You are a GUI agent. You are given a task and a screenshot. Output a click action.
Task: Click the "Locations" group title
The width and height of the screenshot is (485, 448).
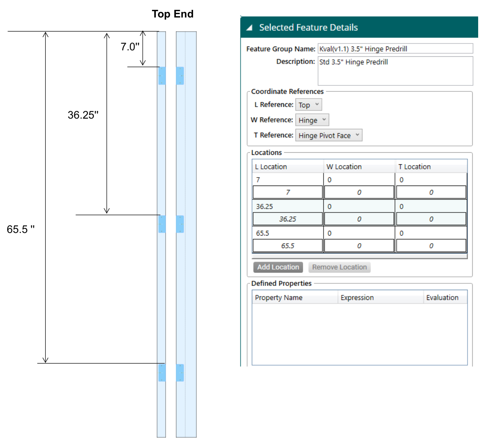pos(267,152)
